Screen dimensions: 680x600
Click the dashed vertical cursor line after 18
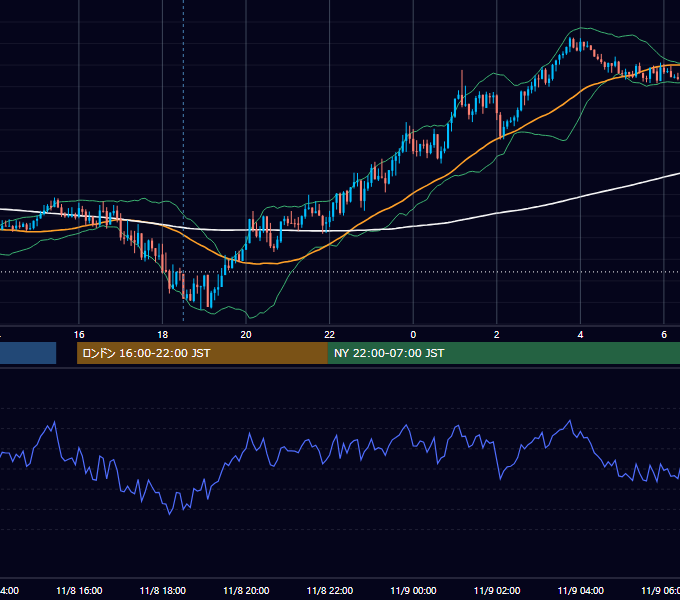click(183, 160)
